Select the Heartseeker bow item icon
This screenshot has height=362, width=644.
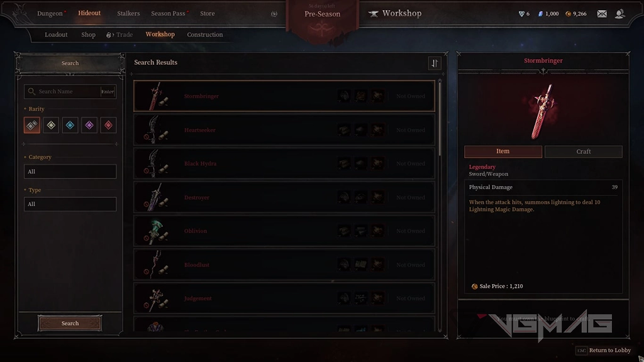(156, 129)
